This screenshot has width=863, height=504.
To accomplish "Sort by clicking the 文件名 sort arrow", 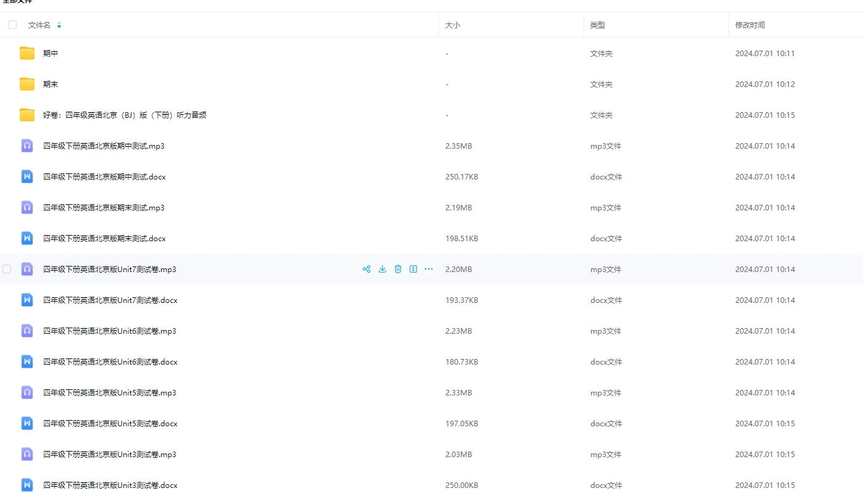I will (x=59, y=25).
